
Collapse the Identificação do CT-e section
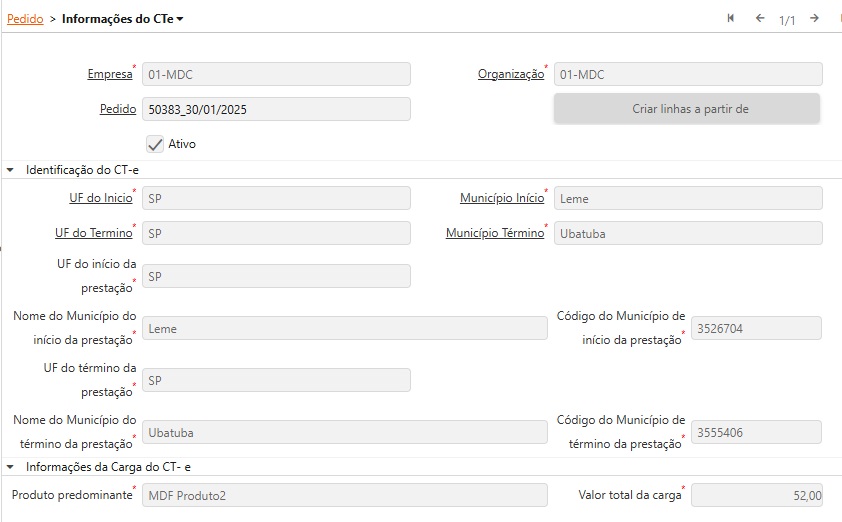10,170
